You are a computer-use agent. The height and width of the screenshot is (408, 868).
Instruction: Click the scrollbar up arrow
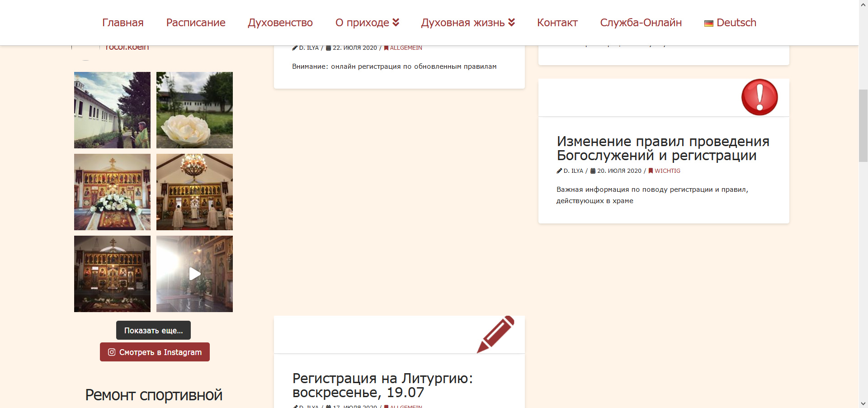pos(863,4)
